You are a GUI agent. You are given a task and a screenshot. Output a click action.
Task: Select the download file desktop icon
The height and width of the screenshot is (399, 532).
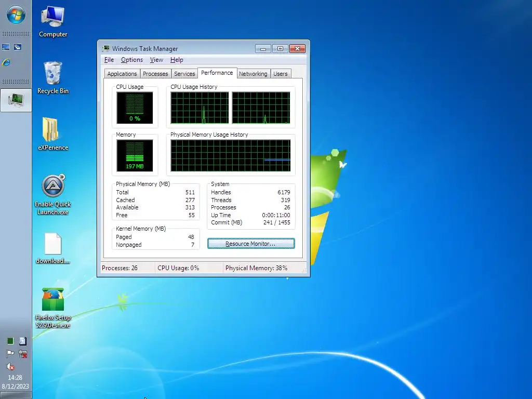52,249
